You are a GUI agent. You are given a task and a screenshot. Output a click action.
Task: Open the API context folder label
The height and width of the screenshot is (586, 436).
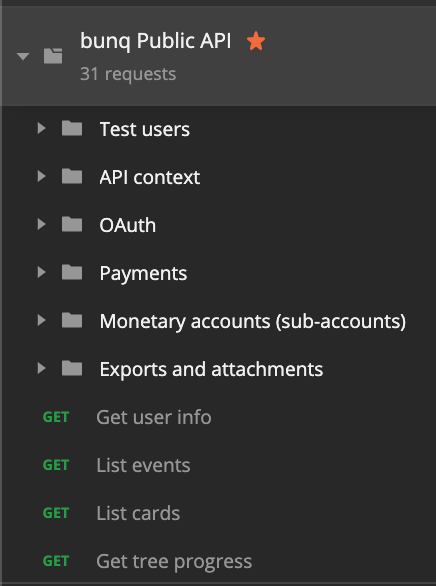[149, 177]
